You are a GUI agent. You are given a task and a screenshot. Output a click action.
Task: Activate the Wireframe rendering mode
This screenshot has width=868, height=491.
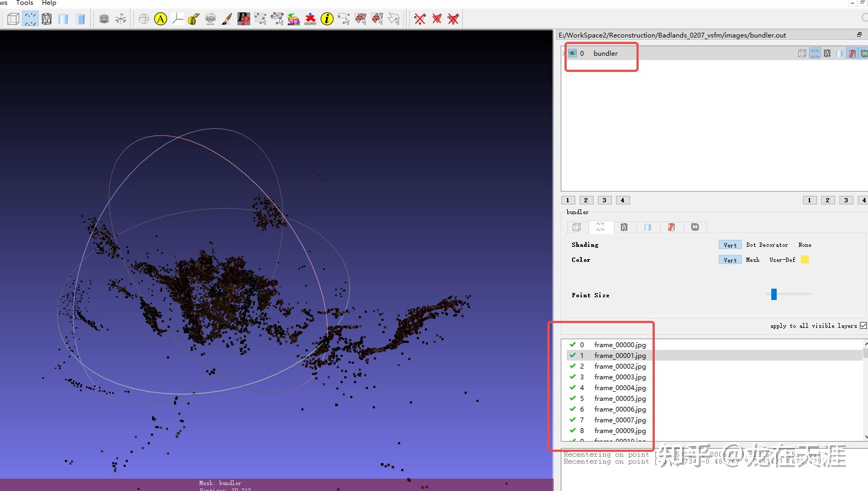pos(47,19)
